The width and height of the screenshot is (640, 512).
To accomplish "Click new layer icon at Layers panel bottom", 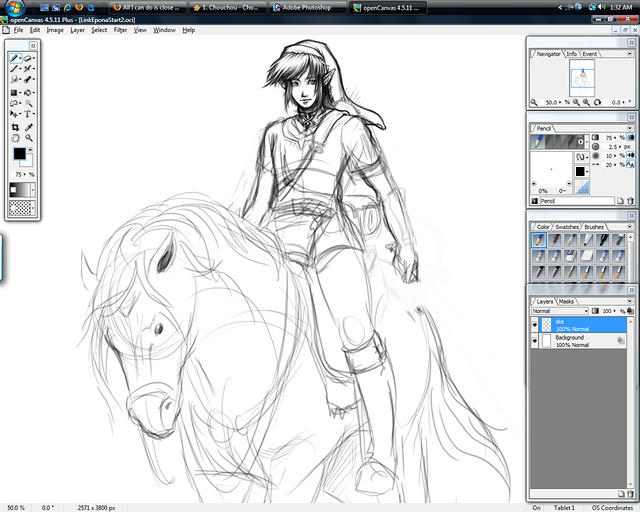I will click(x=621, y=494).
